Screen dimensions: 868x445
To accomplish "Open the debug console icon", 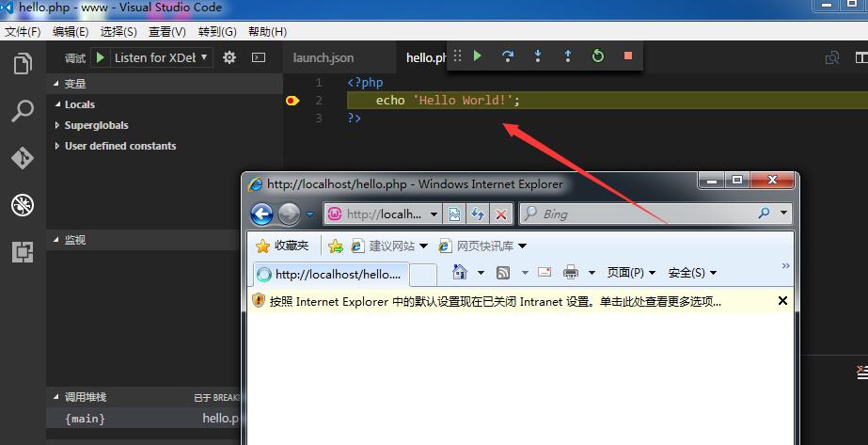I will [x=259, y=57].
